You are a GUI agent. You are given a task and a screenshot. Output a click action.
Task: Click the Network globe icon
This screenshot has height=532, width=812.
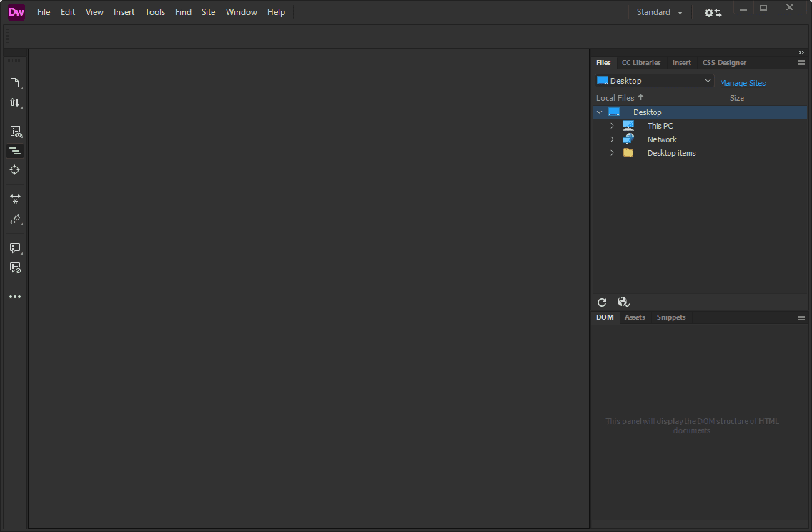pyautogui.click(x=628, y=139)
